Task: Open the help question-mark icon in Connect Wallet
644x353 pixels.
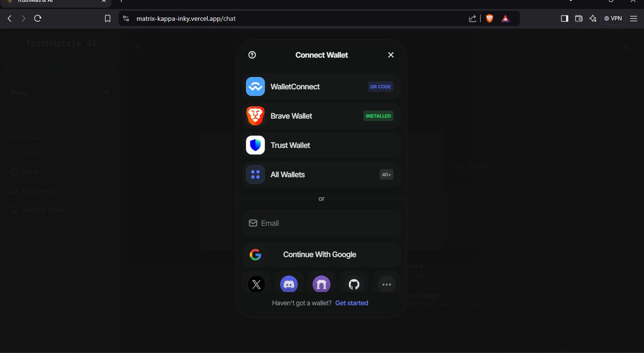Action: click(x=252, y=55)
